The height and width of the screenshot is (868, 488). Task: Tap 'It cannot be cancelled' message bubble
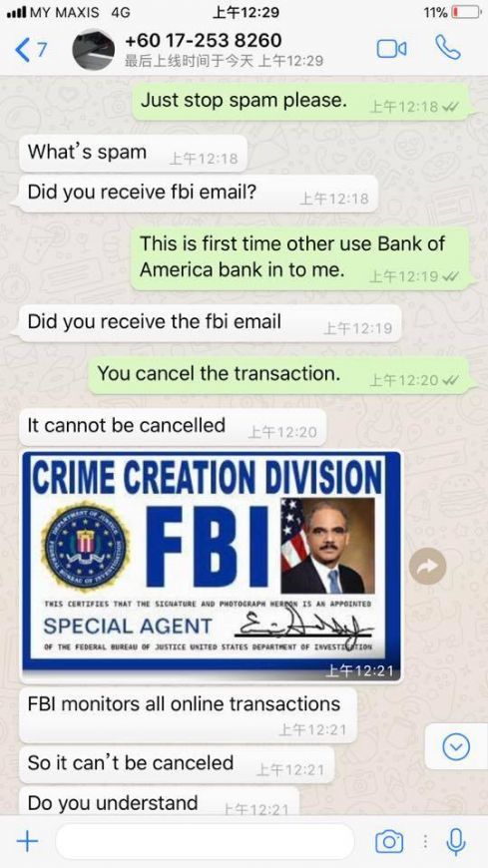point(173,427)
